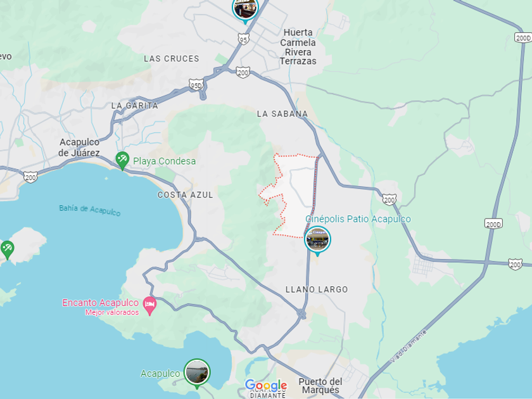The width and height of the screenshot is (532, 399).
Task: Click the LLANO LARGO neighborhood label
Action: point(317,289)
